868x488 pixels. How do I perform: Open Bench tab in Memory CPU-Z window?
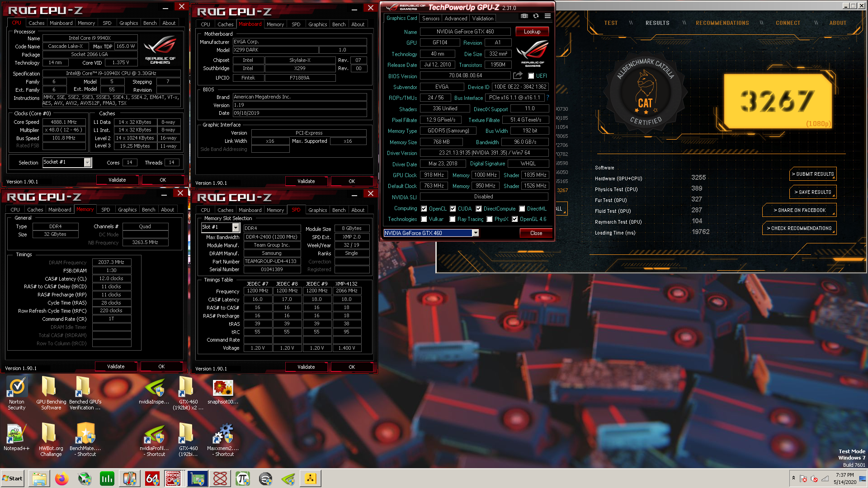(148, 210)
